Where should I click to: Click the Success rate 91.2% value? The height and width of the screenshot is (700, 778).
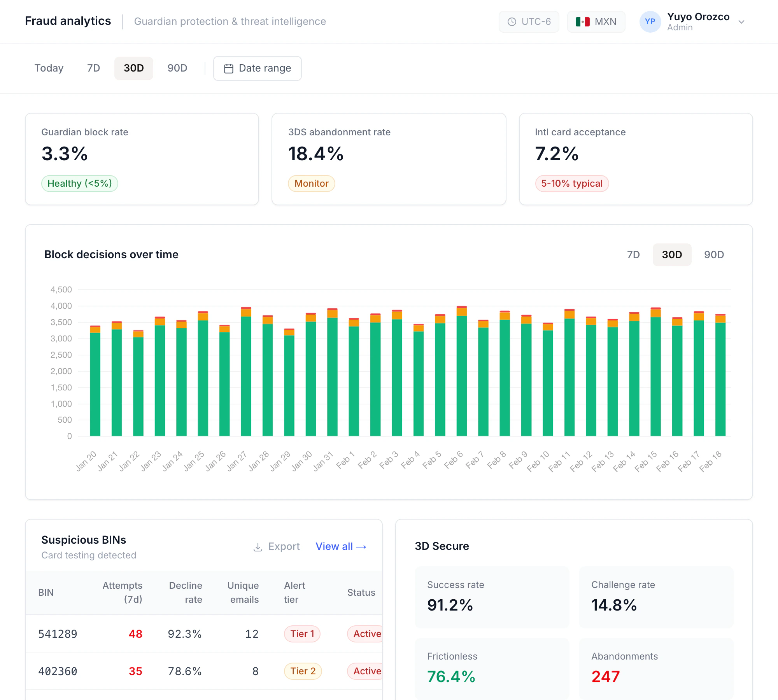450,605
